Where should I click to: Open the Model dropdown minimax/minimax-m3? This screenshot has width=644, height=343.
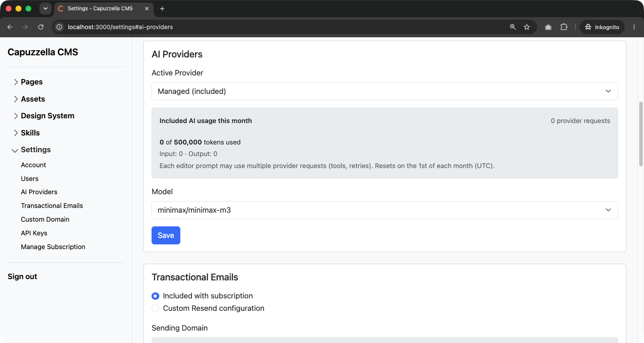tap(385, 210)
